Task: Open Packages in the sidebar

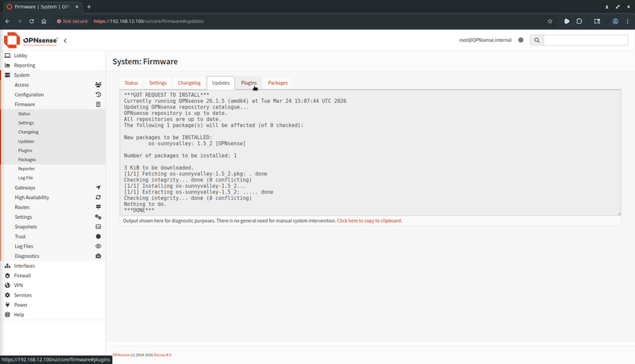Action: [x=27, y=159]
